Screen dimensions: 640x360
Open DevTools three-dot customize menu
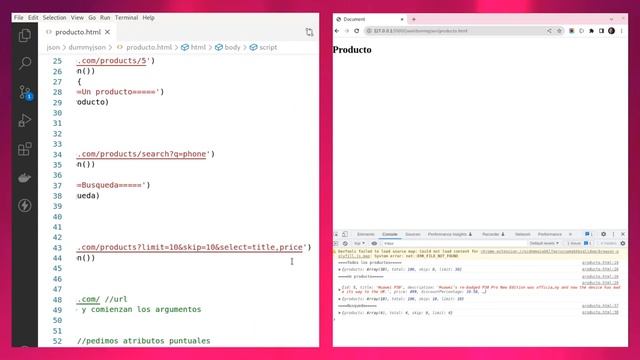(x=613, y=234)
